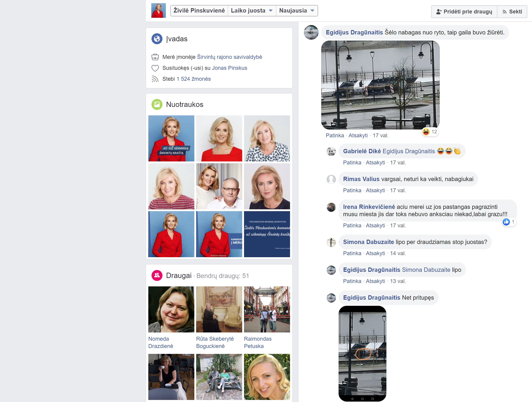Screen dimensions: 532x402
Task: Toggle Patinka on Rimas Valius comment
Action: click(352, 190)
